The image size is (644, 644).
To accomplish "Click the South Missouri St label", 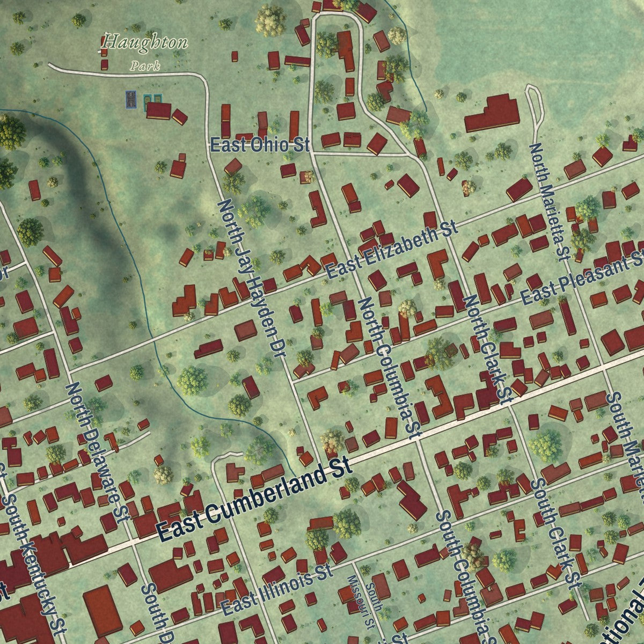I will coord(366,601).
